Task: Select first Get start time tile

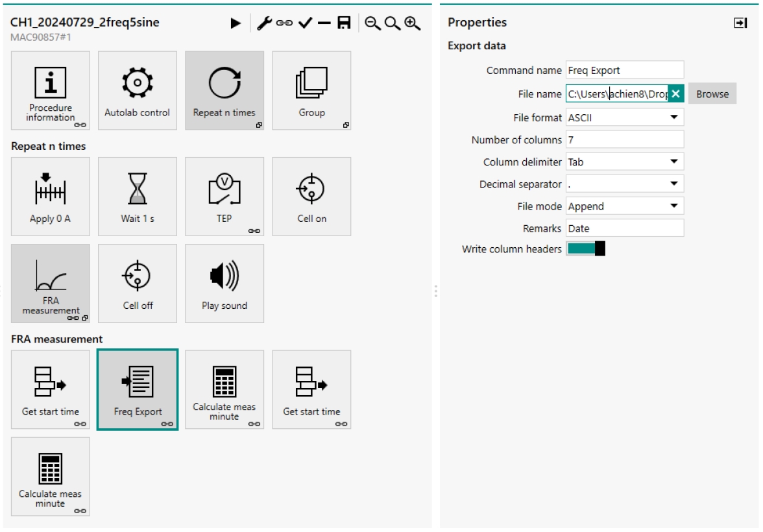Action: [x=51, y=390]
